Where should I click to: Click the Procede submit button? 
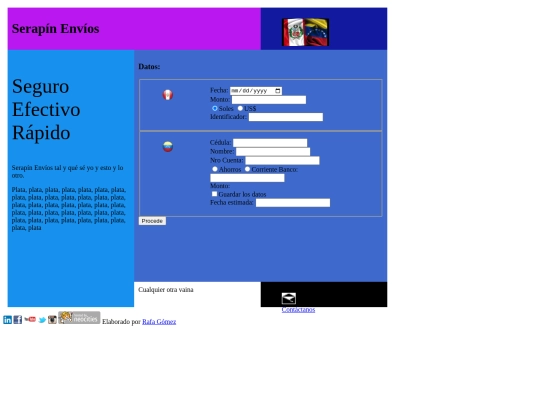pos(152,221)
